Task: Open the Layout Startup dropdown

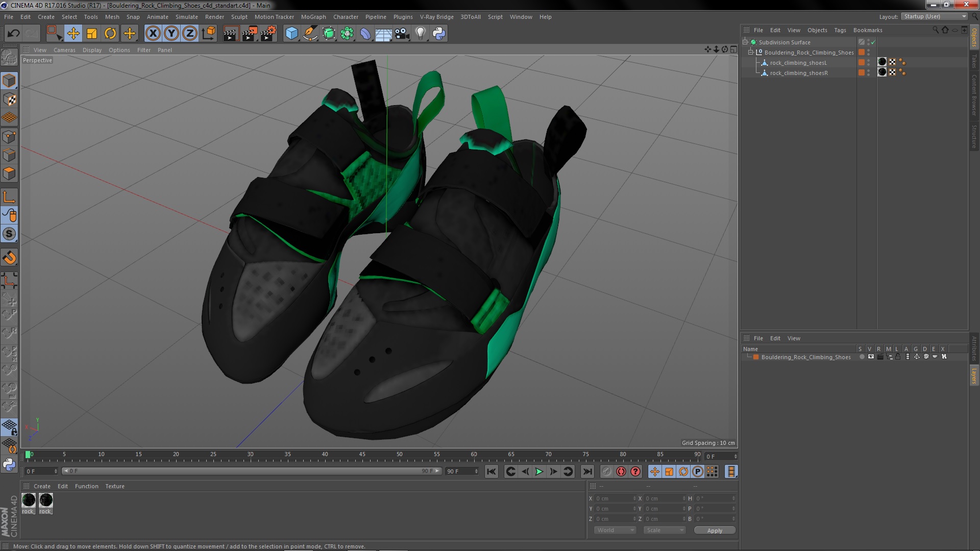Action: (x=935, y=16)
